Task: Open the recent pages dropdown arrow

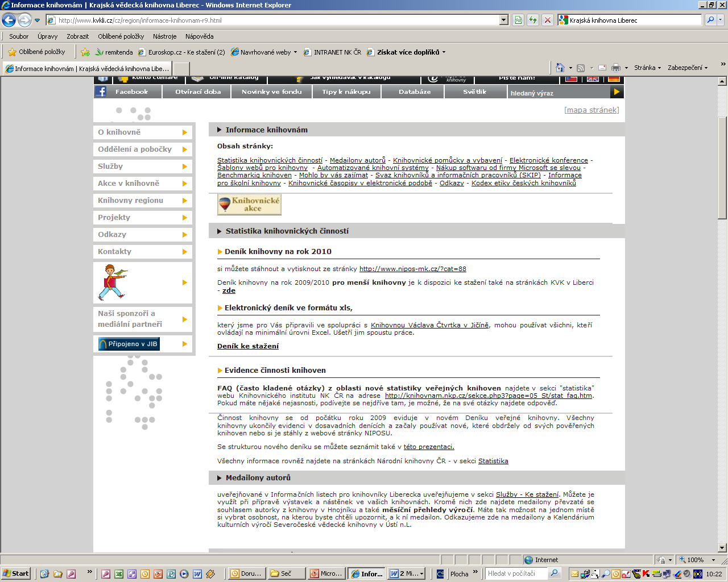Action: (38, 20)
